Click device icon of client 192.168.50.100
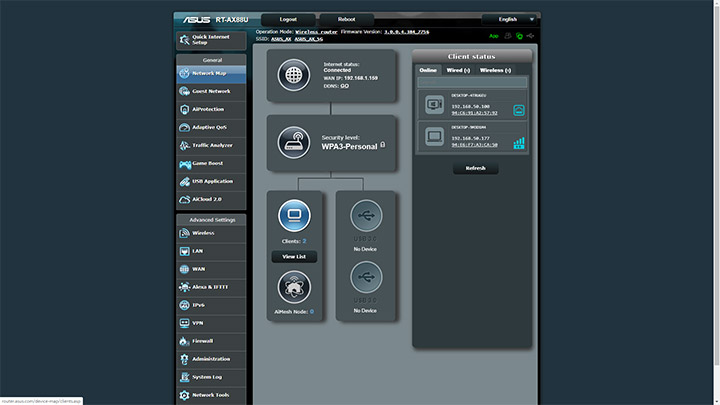The image size is (720, 405). coord(434,105)
